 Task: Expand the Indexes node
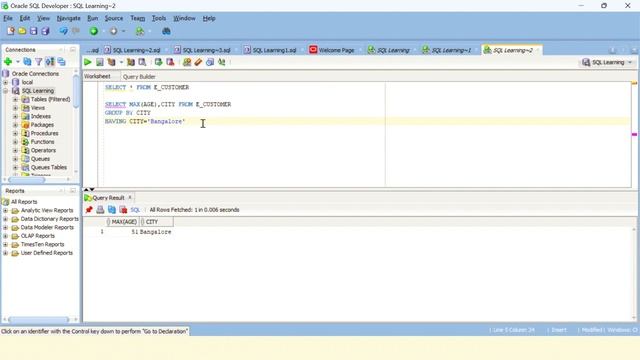tap(16, 116)
